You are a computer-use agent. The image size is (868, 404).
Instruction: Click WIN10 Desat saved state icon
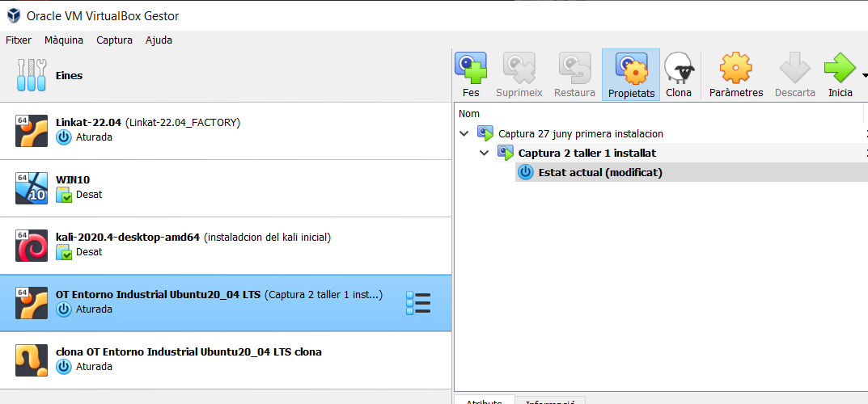click(x=64, y=195)
